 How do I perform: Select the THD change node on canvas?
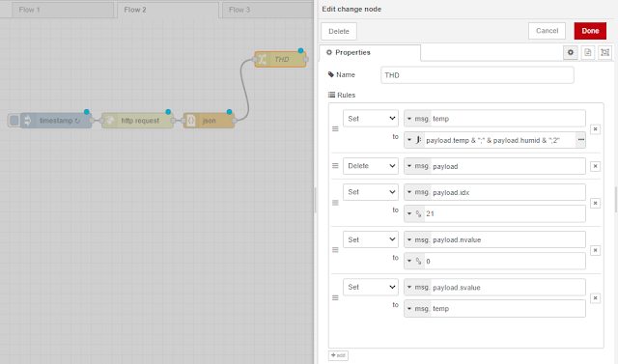280,60
